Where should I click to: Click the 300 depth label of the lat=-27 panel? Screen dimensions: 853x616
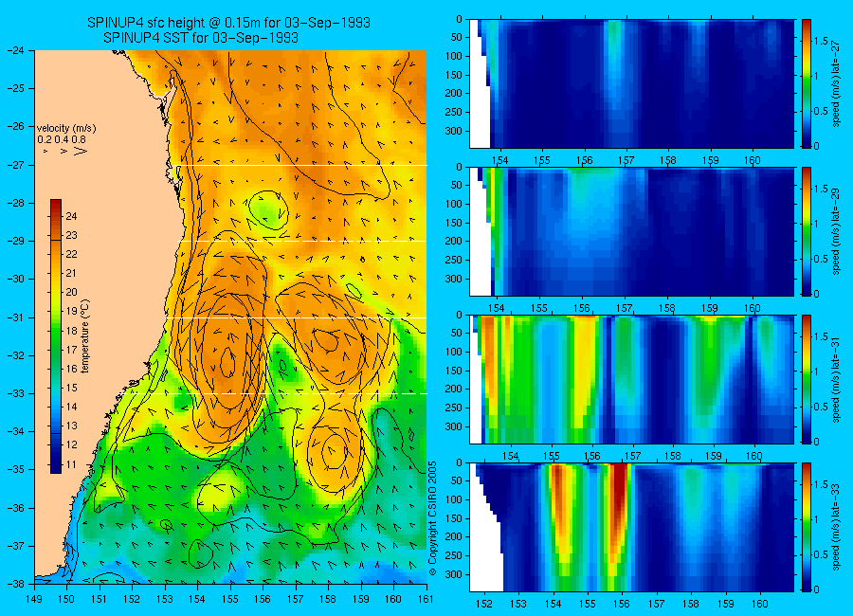pos(453,131)
